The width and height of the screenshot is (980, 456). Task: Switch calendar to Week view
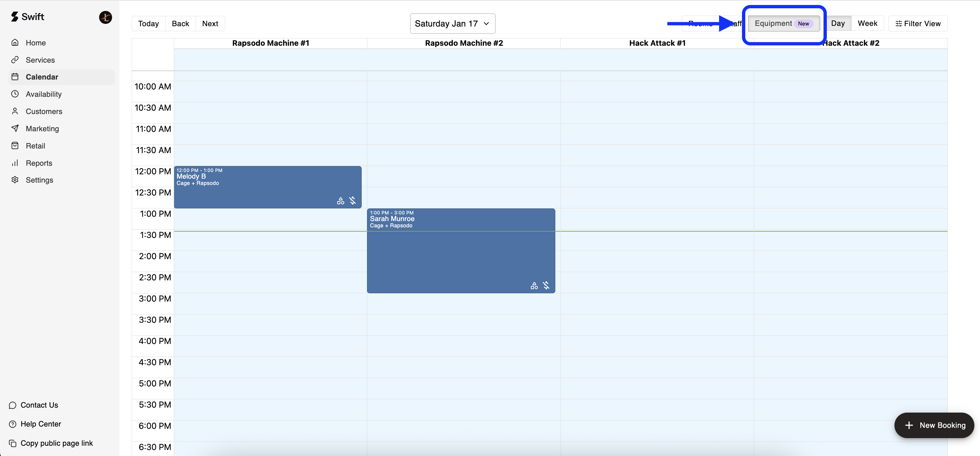coord(867,24)
